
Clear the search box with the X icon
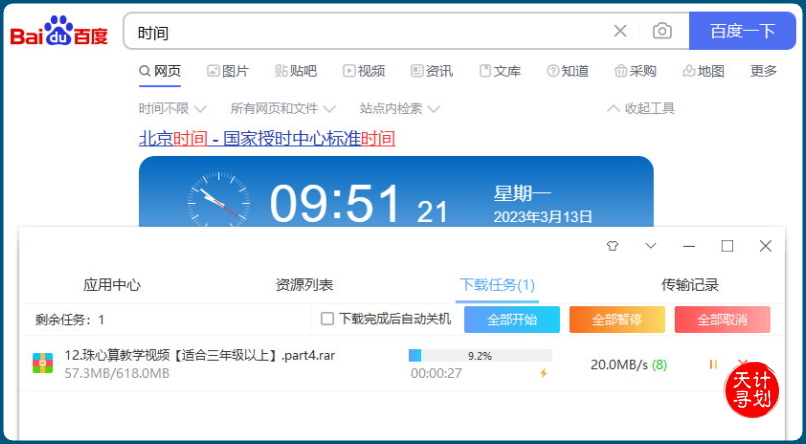click(x=620, y=31)
